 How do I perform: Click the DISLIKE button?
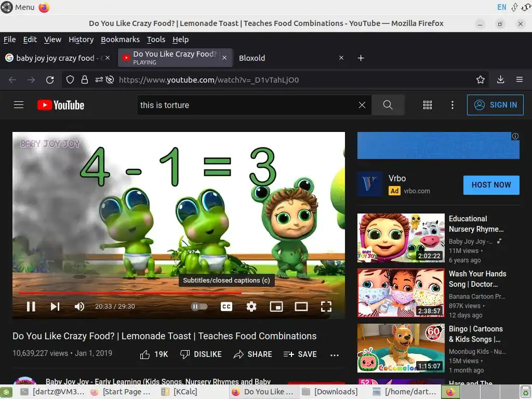201,354
